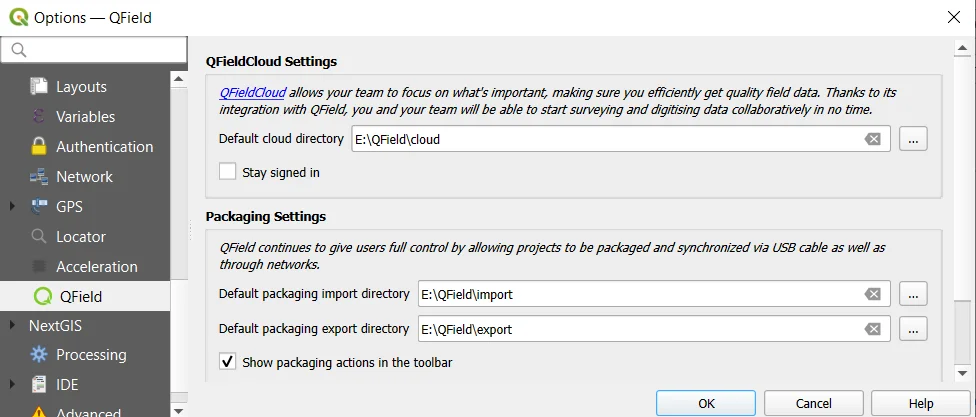Open the Variables options page
Image resolution: width=976 pixels, height=417 pixels.
pos(85,116)
